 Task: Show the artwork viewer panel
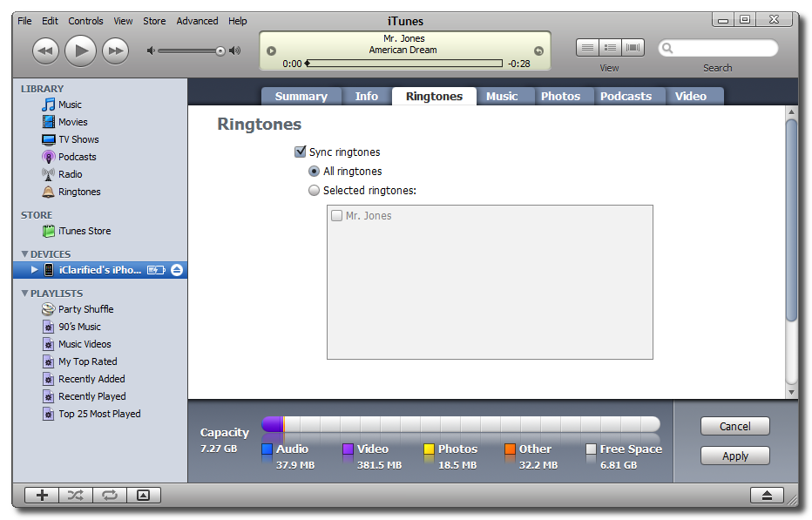click(144, 495)
